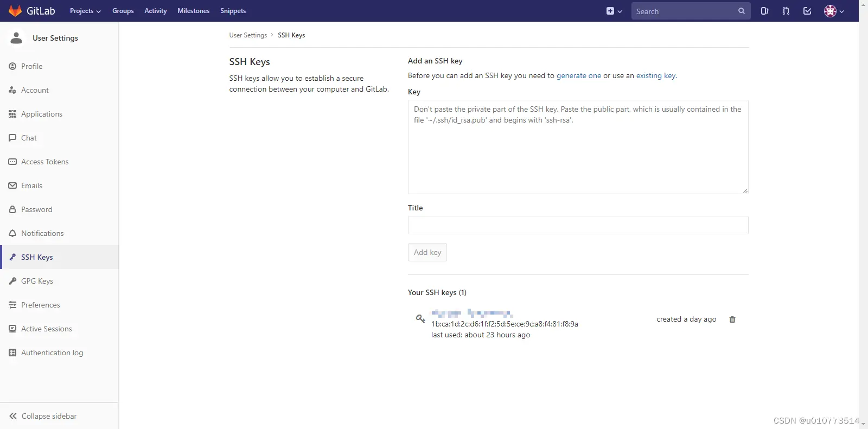Follow the 'existing key' link
The width and height of the screenshot is (868, 429).
tap(656, 75)
